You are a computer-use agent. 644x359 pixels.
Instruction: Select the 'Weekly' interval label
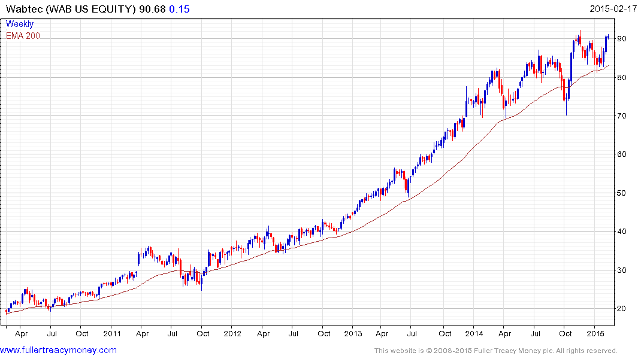pyautogui.click(x=20, y=24)
